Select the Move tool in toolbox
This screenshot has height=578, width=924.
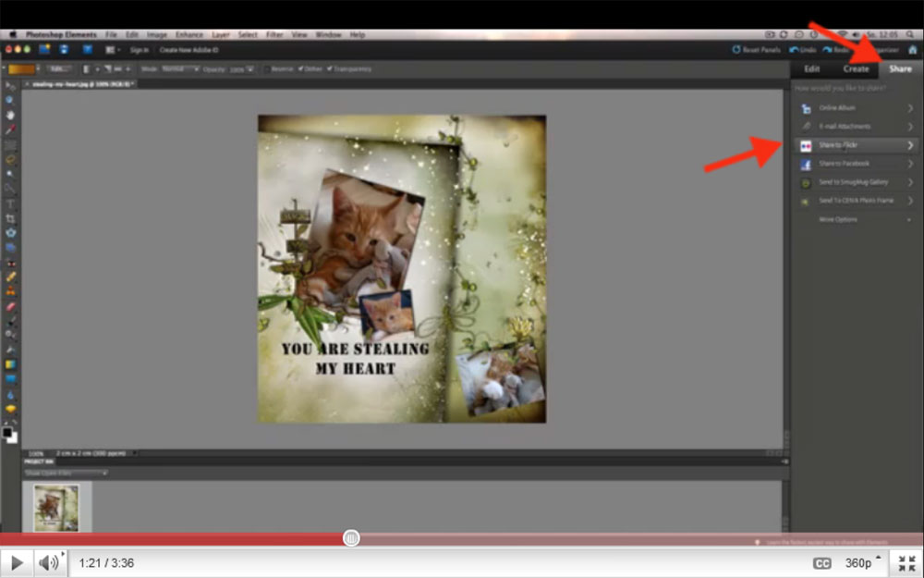point(10,86)
